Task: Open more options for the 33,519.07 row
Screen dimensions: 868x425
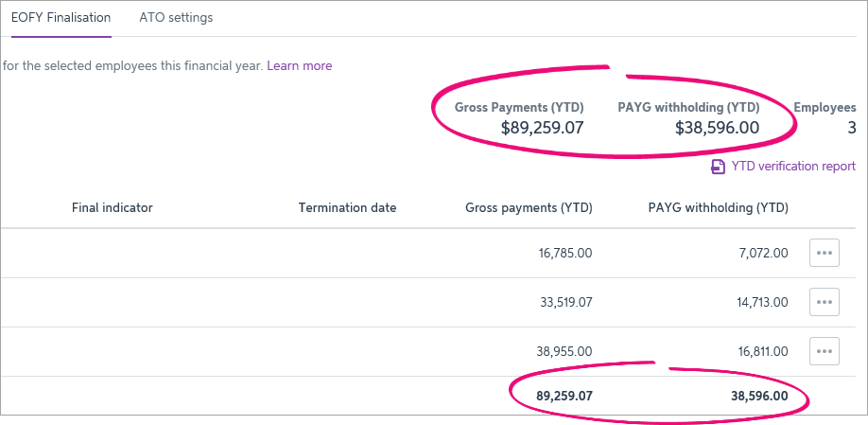Action: pyautogui.click(x=824, y=302)
